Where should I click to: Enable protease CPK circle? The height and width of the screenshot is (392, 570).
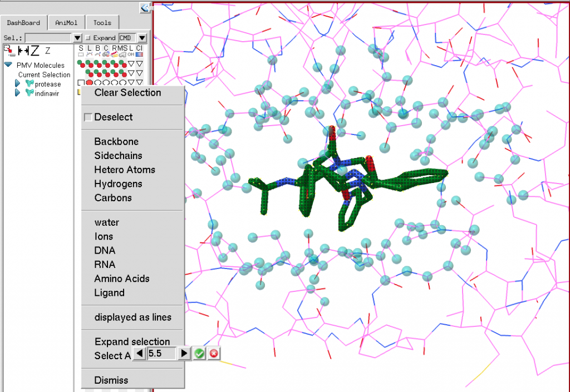[106, 83]
